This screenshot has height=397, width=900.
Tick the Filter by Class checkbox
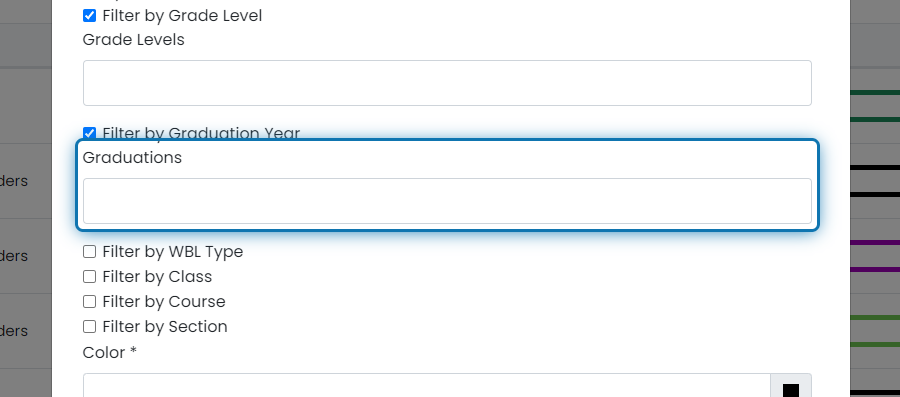[90, 277]
